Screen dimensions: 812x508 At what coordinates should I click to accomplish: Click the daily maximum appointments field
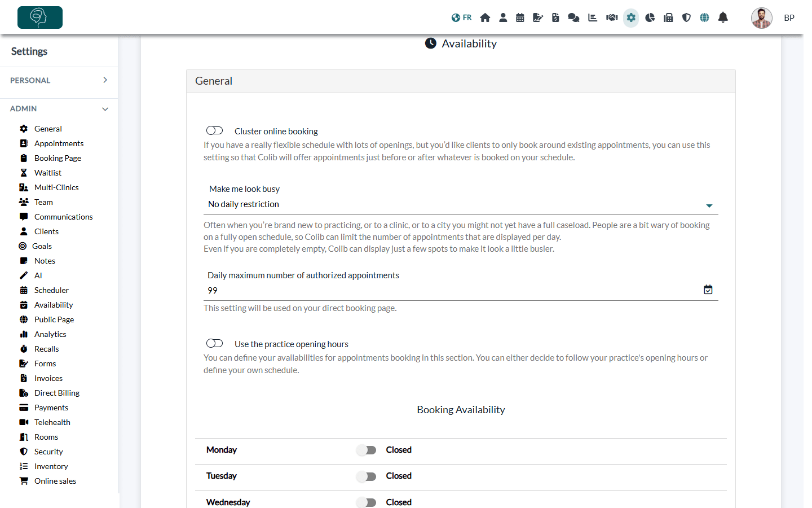tap(461, 290)
